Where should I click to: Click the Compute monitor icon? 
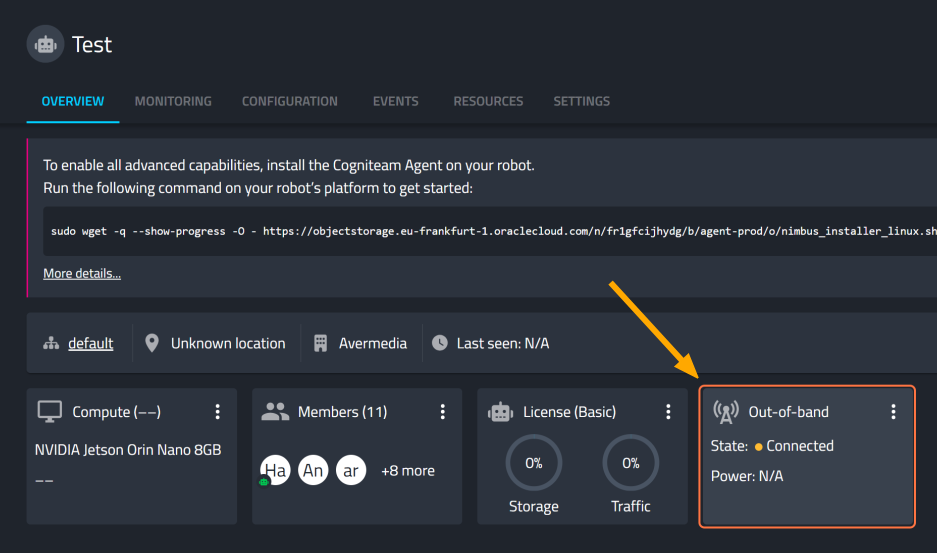pos(50,412)
